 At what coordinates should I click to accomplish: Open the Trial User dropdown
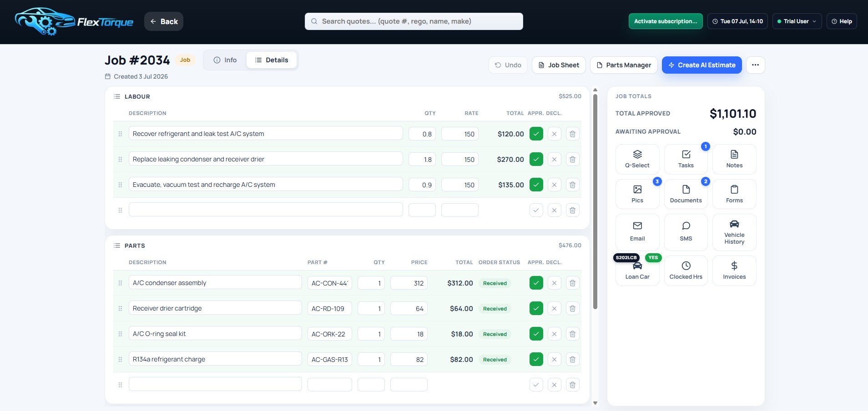pos(797,21)
